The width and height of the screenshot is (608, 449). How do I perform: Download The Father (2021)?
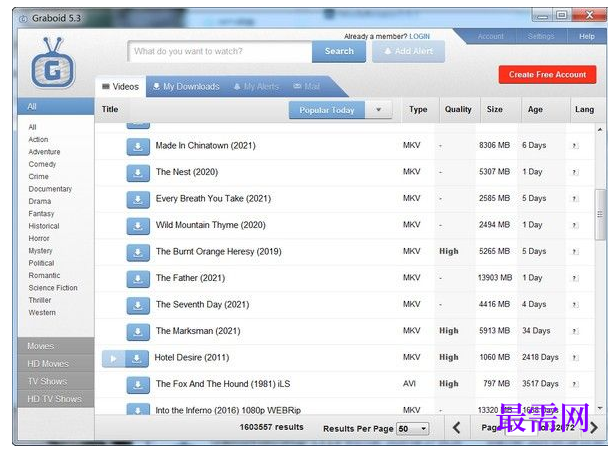[x=138, y=279]
